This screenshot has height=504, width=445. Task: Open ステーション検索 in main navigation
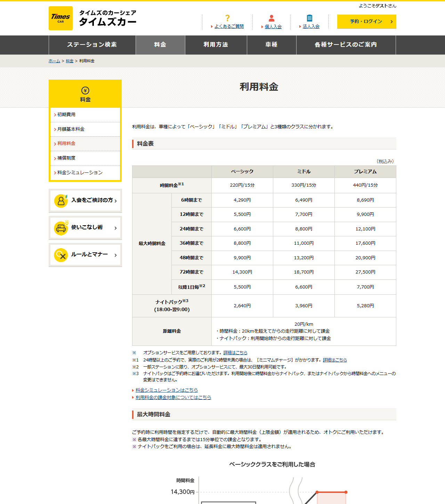tap(92, 45)
